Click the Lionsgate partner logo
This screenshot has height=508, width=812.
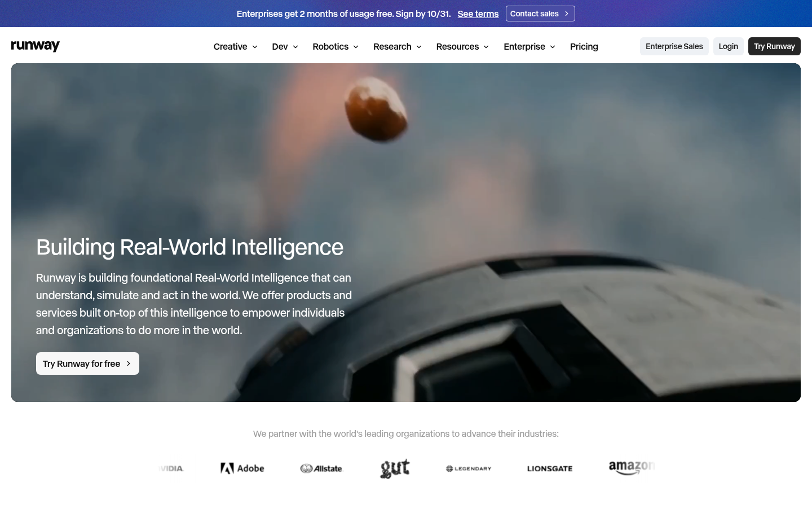click(550, 468)
